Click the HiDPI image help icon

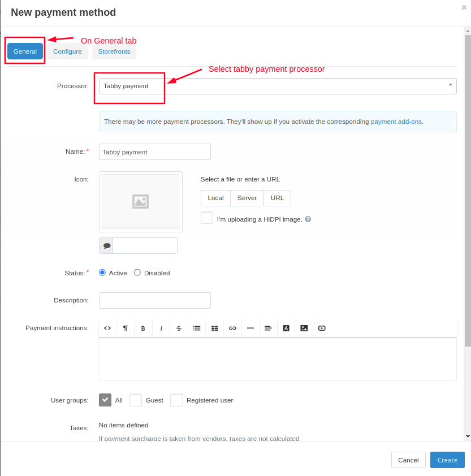pyautogui.click(x=308, y=219)
